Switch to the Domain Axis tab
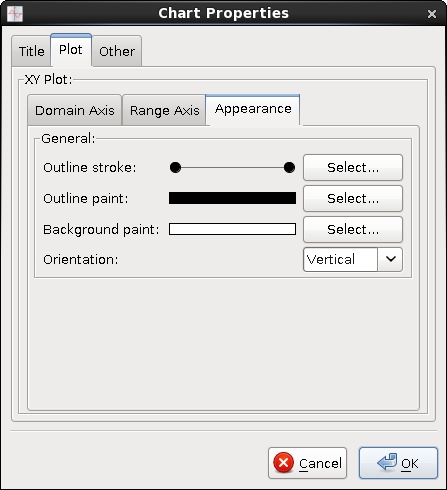 [x=75, y=110]
